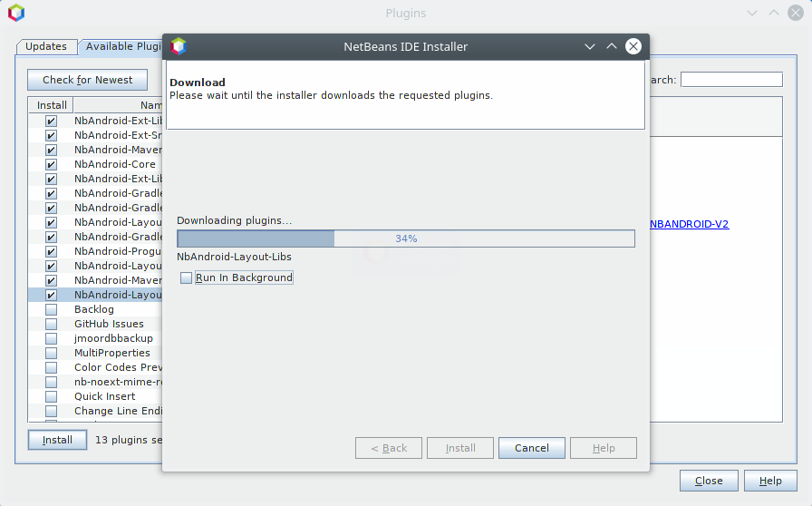Viewport: 812px width, 506px height.
Task: Click the Install button in the installer dialog
Action: 459,448
